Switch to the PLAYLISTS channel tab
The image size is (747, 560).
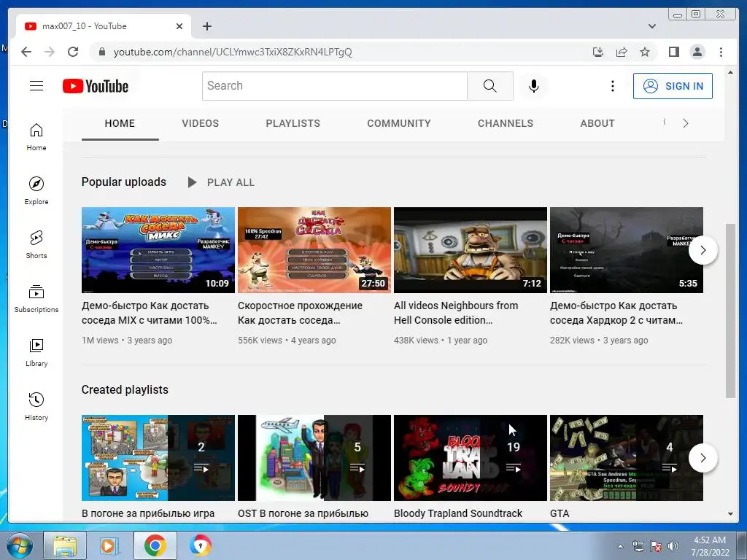(x=293, y=123)
